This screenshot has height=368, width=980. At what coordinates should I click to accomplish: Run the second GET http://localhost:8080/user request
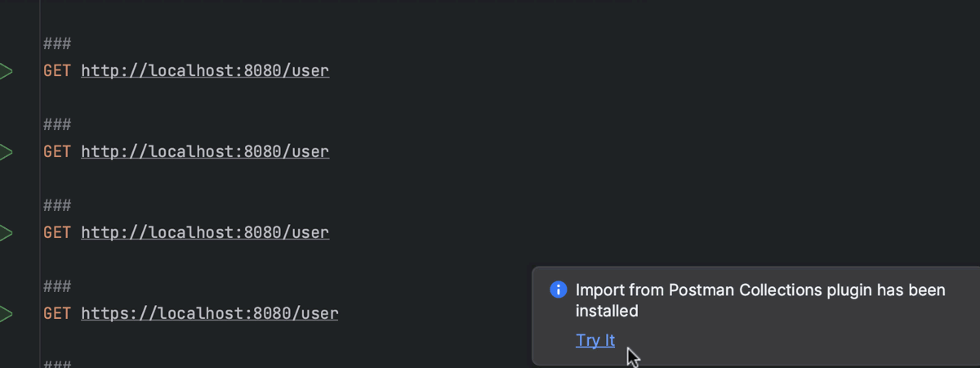coord(6,152)
